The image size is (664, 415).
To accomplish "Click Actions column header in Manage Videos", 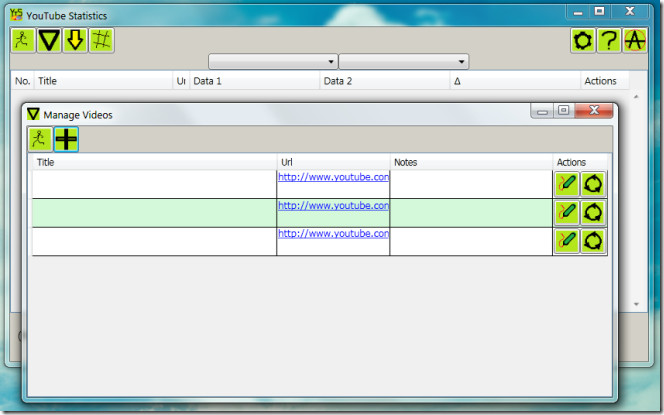I will coord(580,162).
